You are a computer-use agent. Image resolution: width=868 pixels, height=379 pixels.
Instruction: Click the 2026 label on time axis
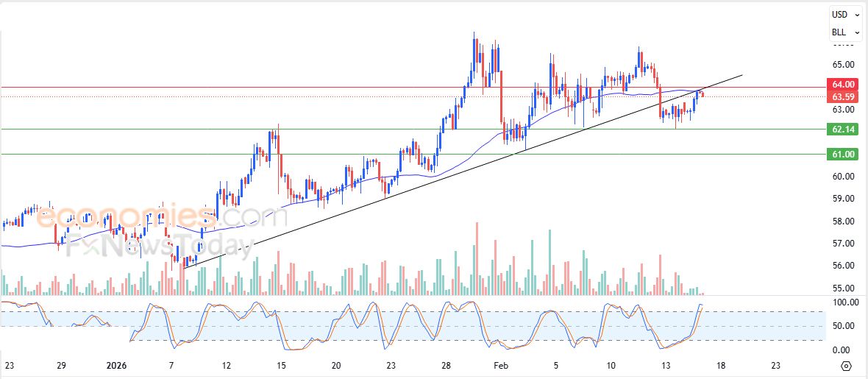tap(117, 365)
